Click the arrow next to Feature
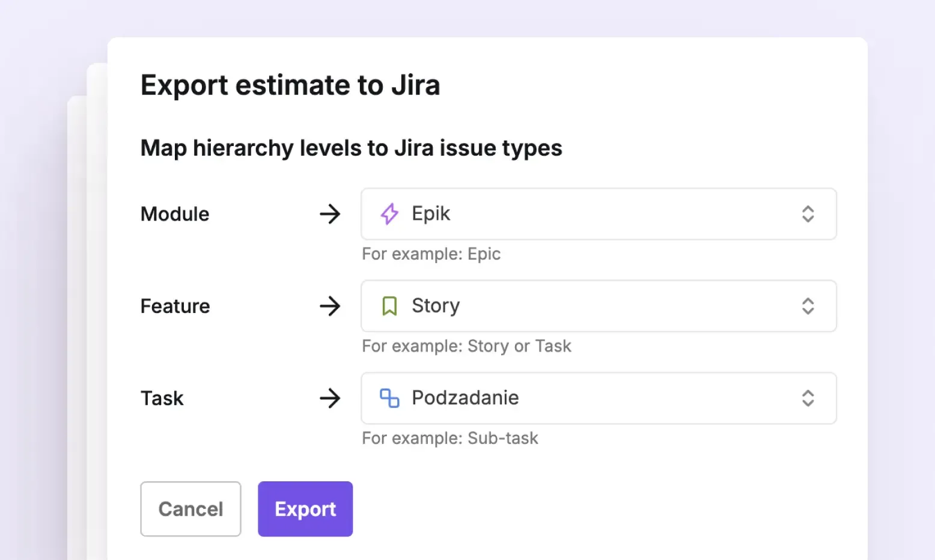The image size is (935, 560). click(x=330, y=306)
